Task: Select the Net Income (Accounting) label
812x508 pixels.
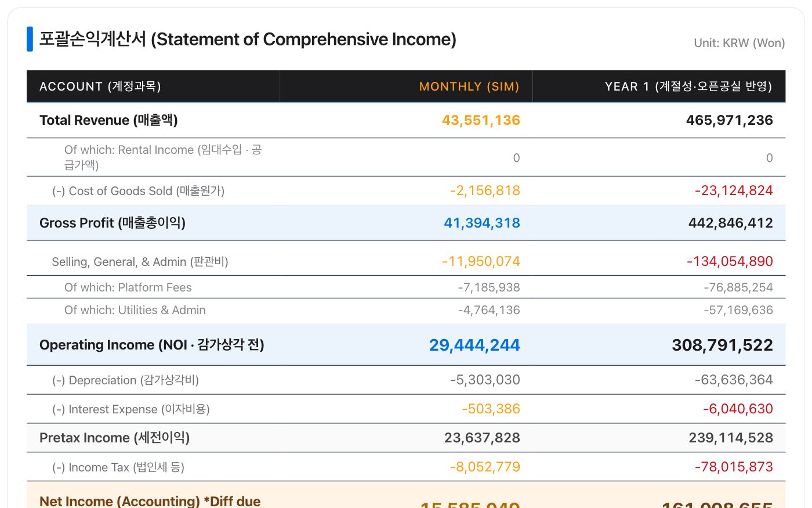Action: (150, 501)
